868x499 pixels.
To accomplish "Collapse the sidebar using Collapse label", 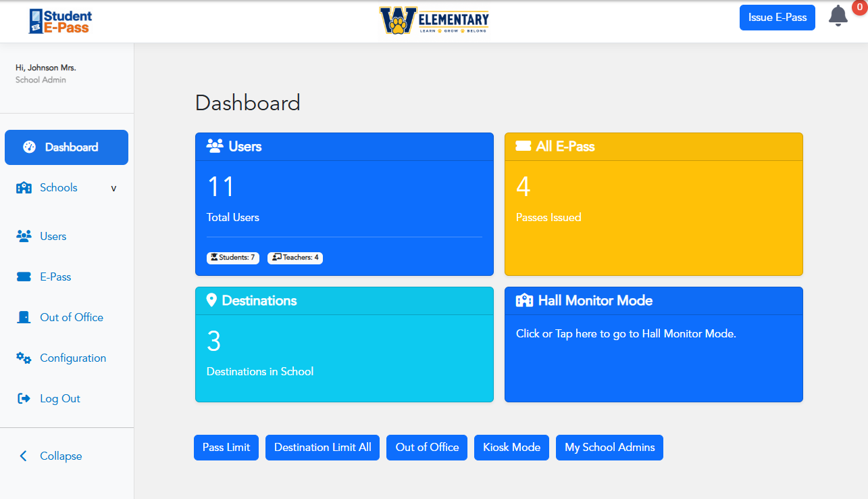I will 61,456.
